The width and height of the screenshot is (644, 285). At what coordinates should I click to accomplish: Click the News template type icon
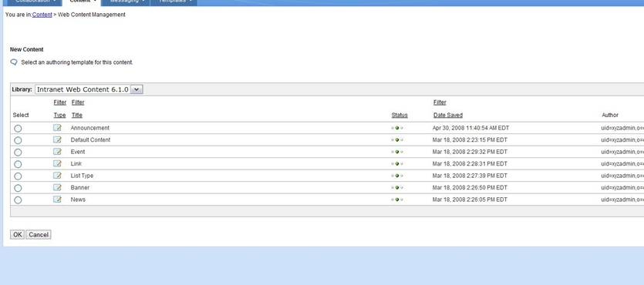(58, 199)
